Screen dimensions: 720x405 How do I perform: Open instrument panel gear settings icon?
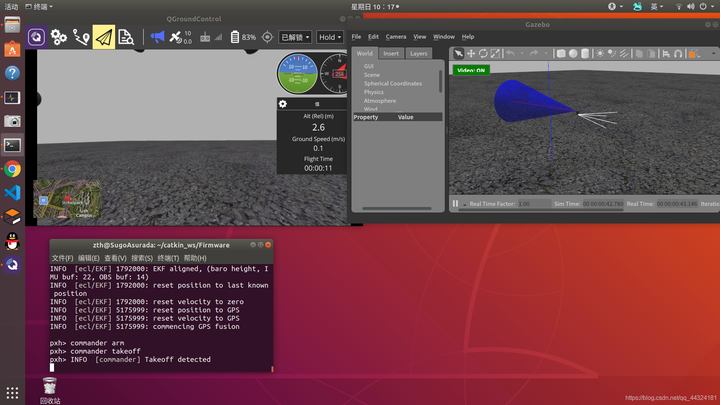pos(282,104)
